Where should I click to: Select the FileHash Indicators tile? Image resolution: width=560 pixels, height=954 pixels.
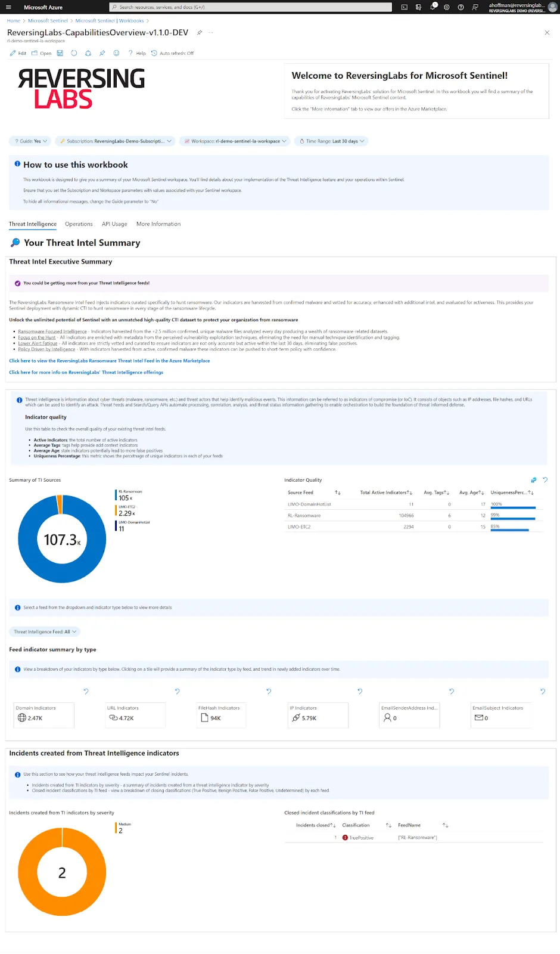click(222, 715)
